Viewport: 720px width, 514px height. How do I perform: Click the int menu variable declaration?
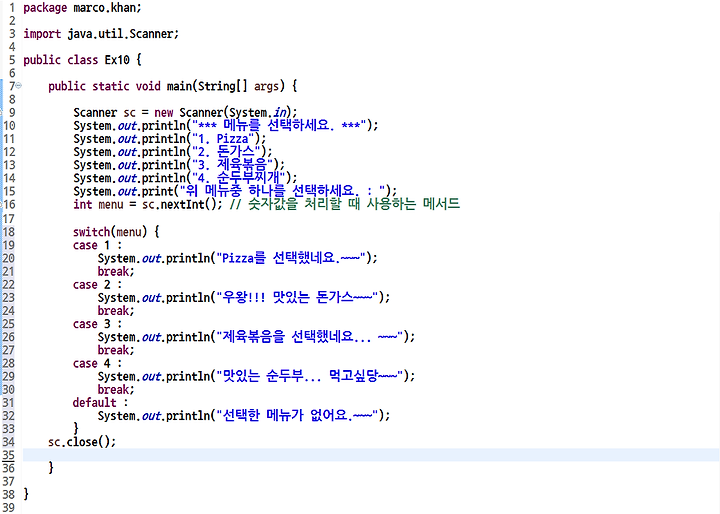click(x=98, y=204)
